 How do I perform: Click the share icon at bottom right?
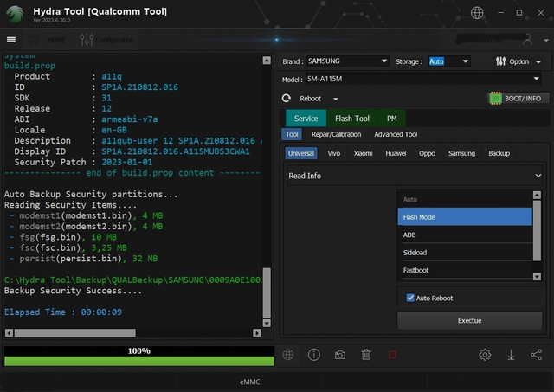[537, 355]
